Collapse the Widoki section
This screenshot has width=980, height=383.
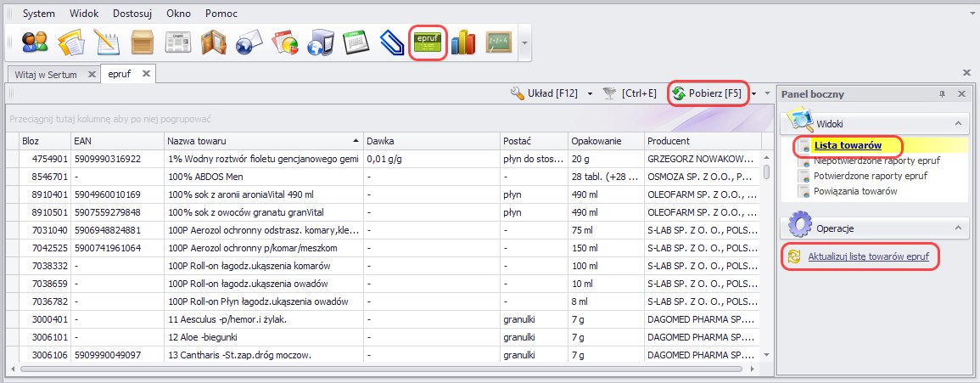click(x=958, y=124)
